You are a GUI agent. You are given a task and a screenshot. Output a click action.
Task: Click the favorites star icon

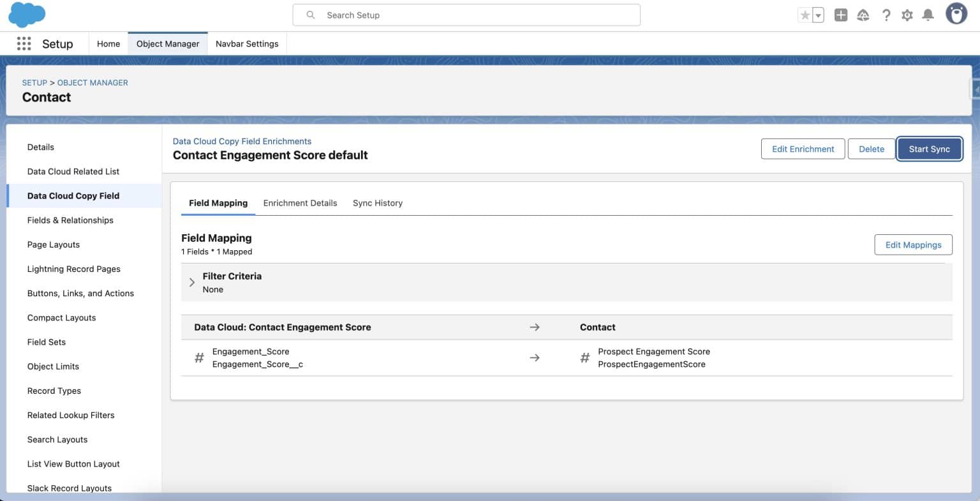[805, 15]
